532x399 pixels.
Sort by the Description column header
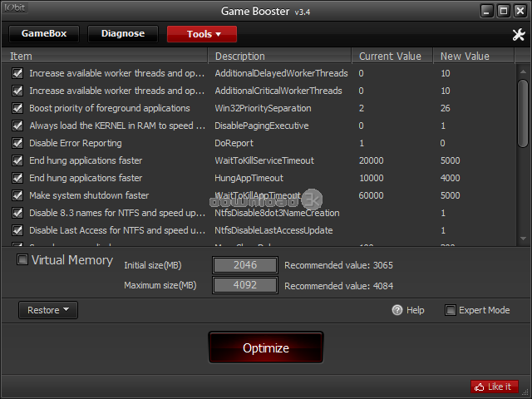click(x=279, y=56)
